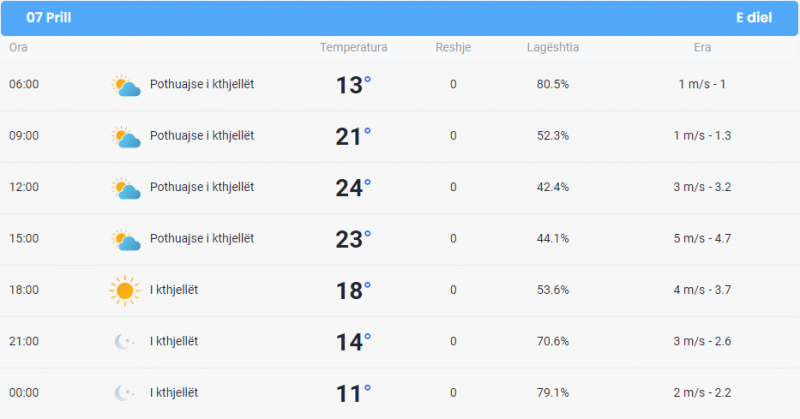Click the partly cloudy icon at 09:00
The height and width of the screenshot is (419, 800).
point(126,137)
